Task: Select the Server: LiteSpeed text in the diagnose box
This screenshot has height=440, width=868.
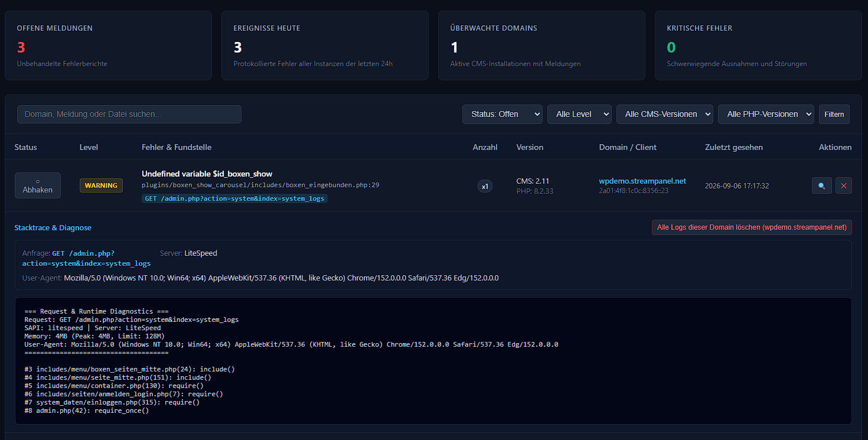Action: [188, 253]
